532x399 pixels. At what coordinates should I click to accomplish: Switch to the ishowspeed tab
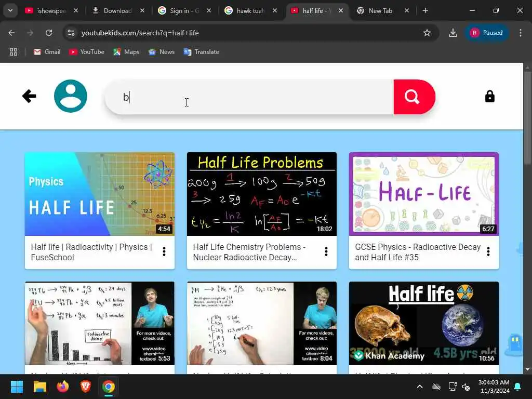point(46,11)
